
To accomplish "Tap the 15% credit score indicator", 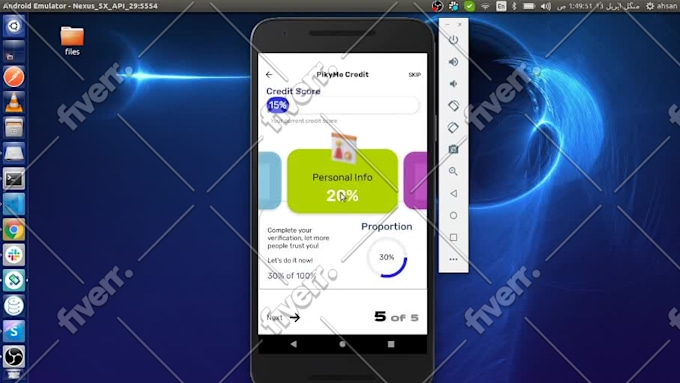I will (x=278, y=105).
